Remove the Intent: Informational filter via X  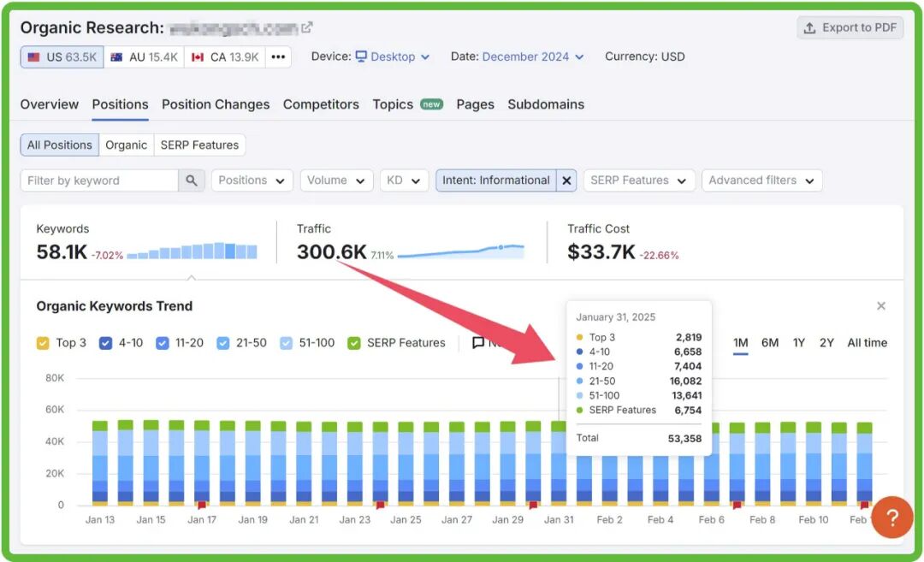tap(566, 180)
